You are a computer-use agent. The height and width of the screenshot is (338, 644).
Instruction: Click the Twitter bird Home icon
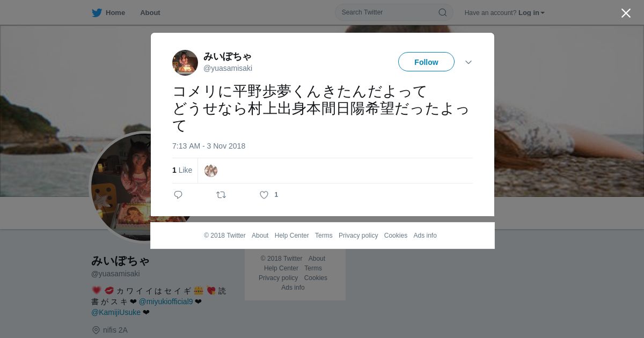tap(97, 12)
